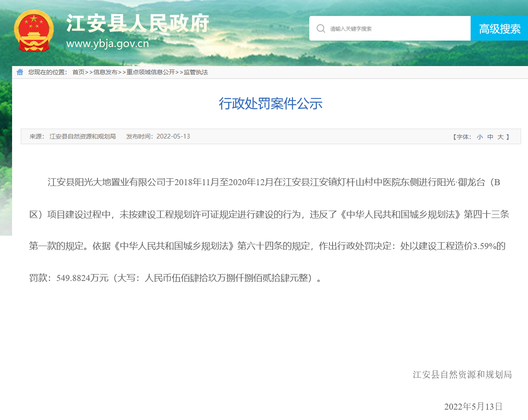Click the 行政处罚案件公示 article heading

[270, 104]
